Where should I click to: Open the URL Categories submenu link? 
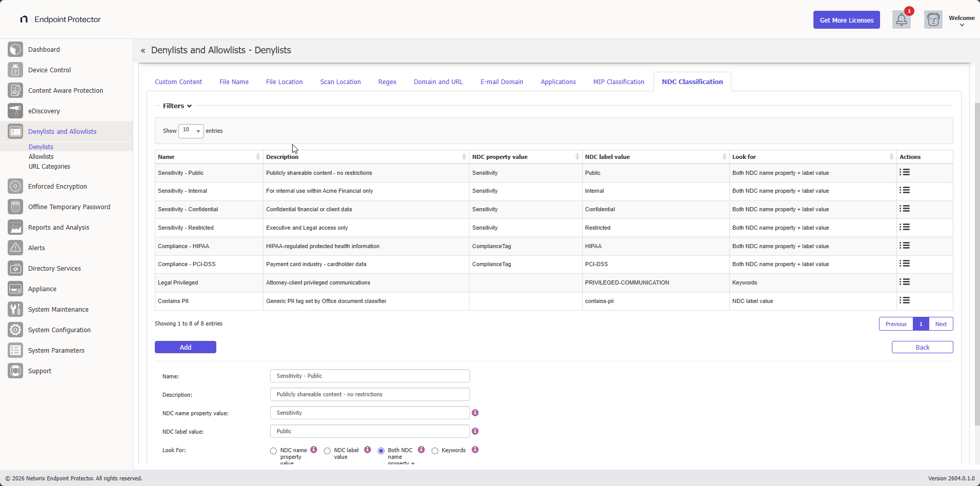pos(49,167)
